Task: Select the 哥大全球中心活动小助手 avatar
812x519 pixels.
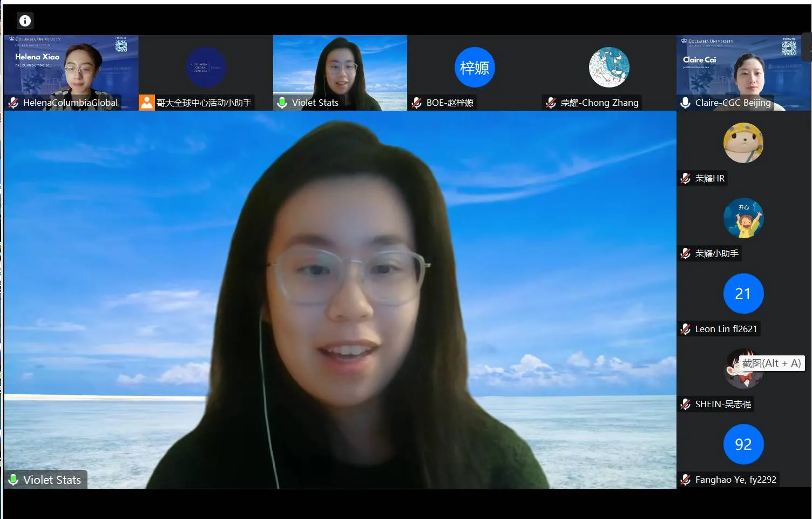Action: click(x=206, y=68)
